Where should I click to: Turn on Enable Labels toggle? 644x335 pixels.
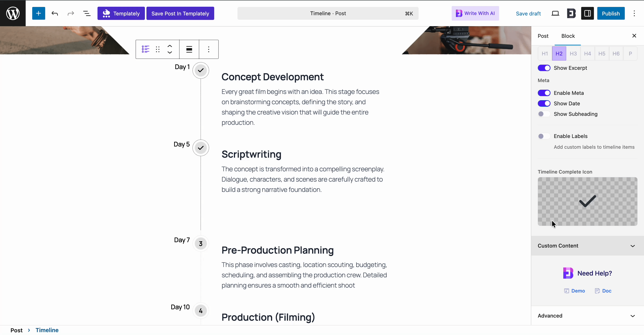(x=544, y=136)
